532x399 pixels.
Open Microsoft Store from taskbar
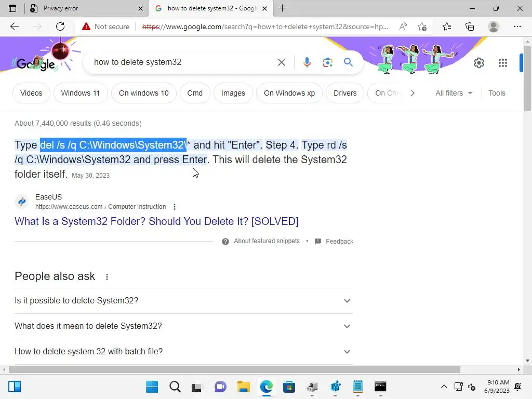pos(289,387)
